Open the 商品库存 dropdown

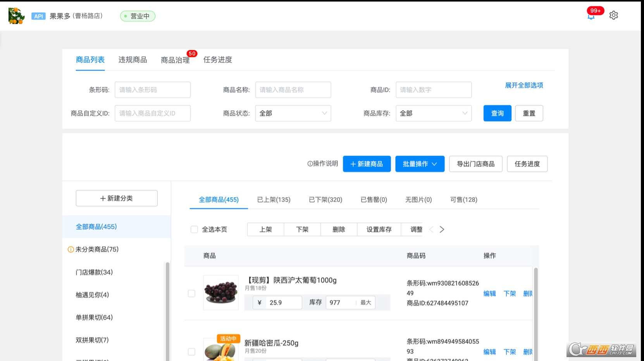pyautogui.click(x=433, y=113)
